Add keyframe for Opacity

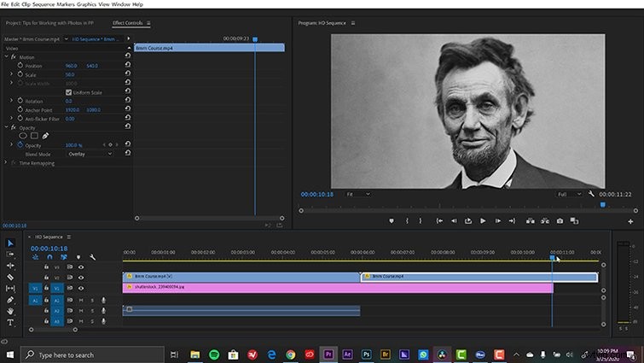(x=110, y=144)
